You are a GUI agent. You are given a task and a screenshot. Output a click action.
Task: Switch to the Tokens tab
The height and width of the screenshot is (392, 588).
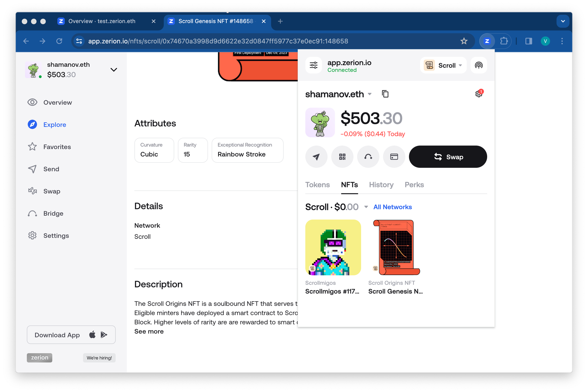click(x=318, y=185)
